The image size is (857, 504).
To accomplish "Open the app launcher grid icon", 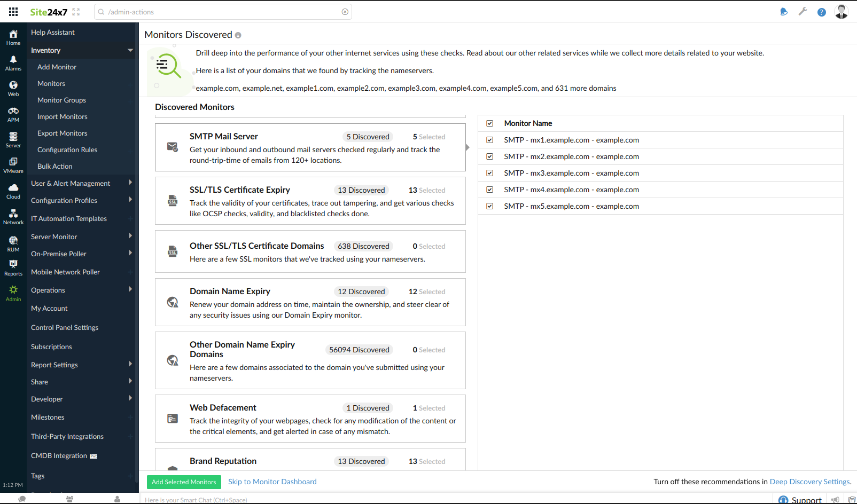I will 13,12.
